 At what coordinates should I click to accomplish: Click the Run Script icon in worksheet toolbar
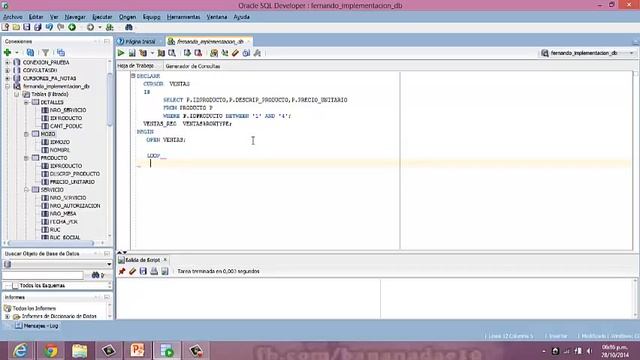[132, 53]
